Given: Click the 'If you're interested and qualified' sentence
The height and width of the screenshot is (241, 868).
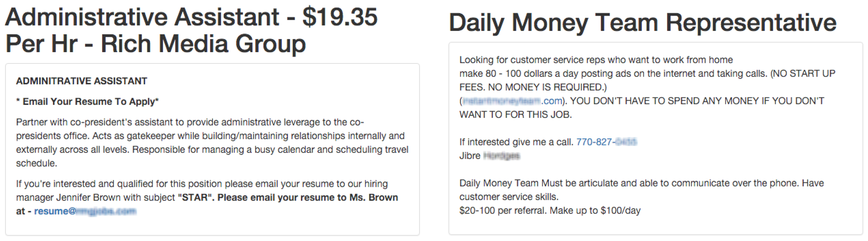Looking at the screenshot, I should coord(202,184).
